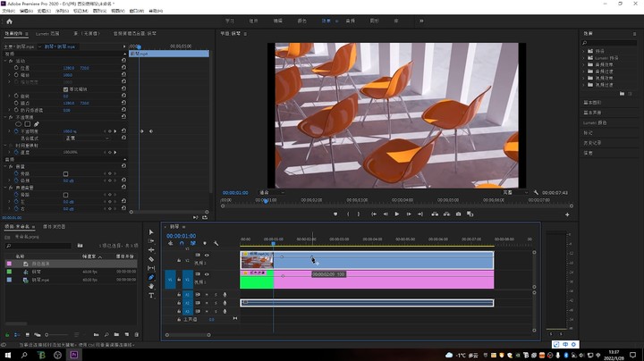
Task: Click the home icon button
Action: click(x=9, y=21)
